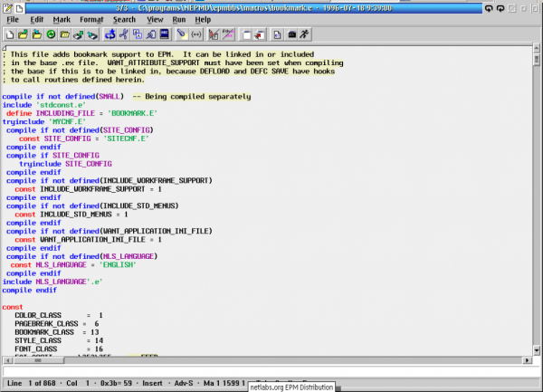Screen dimensions: 543x392
Task: Open the Search menu
Action: click(x=124, y=19)
